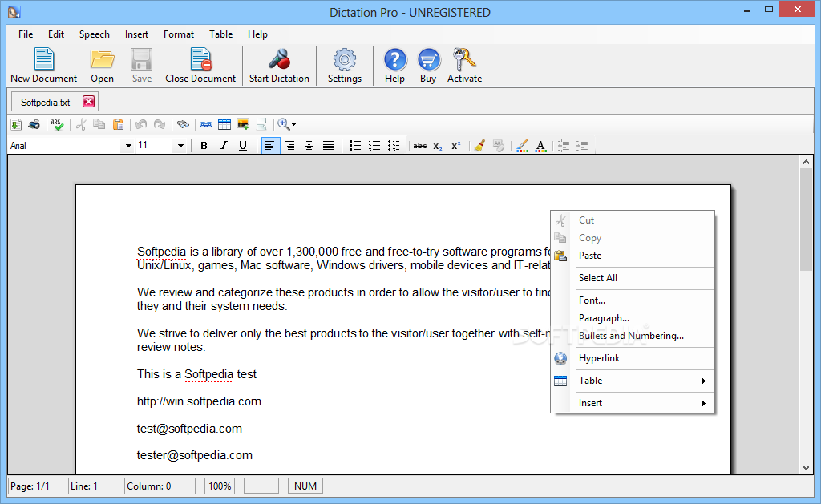The height and width of the screenshot is (504, 821).
Task: Open the Speech menu
Action: (x=95, y=34)
